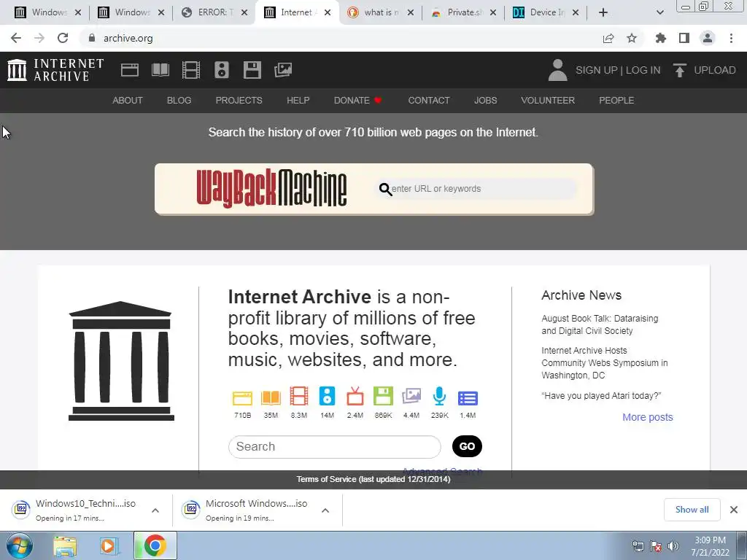Expand options for Windows10_Techni....iso download

155,510
